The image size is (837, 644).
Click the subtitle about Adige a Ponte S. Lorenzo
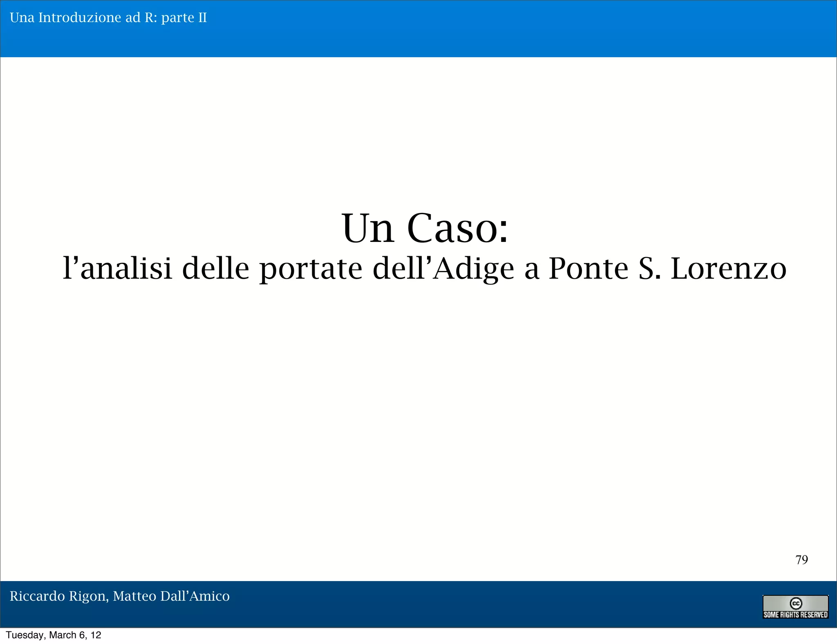425,268
